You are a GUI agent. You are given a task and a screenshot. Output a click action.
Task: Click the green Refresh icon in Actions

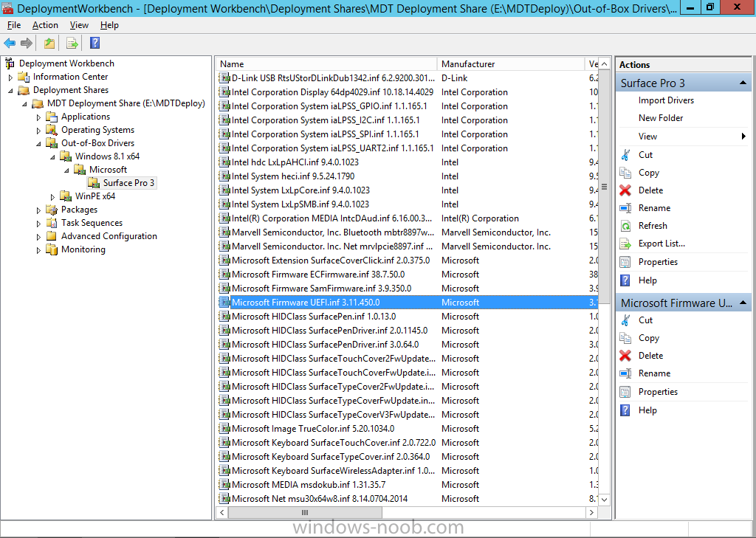(x=625, y=226)
